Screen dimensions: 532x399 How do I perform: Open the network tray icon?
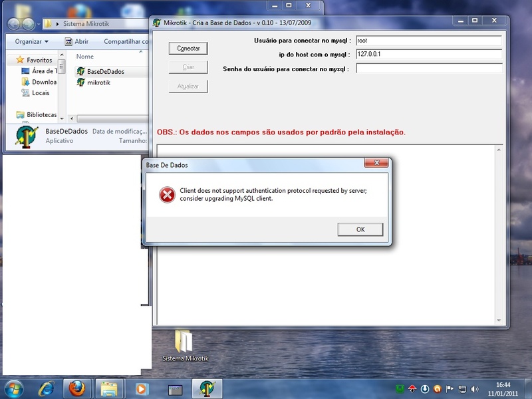pos(462,389)
